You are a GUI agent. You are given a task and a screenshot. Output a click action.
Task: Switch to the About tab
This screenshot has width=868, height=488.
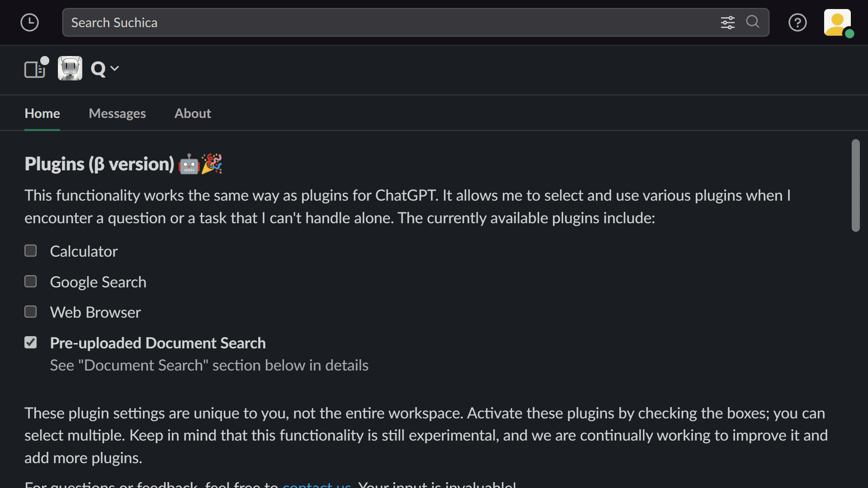(x=193, y=113)
